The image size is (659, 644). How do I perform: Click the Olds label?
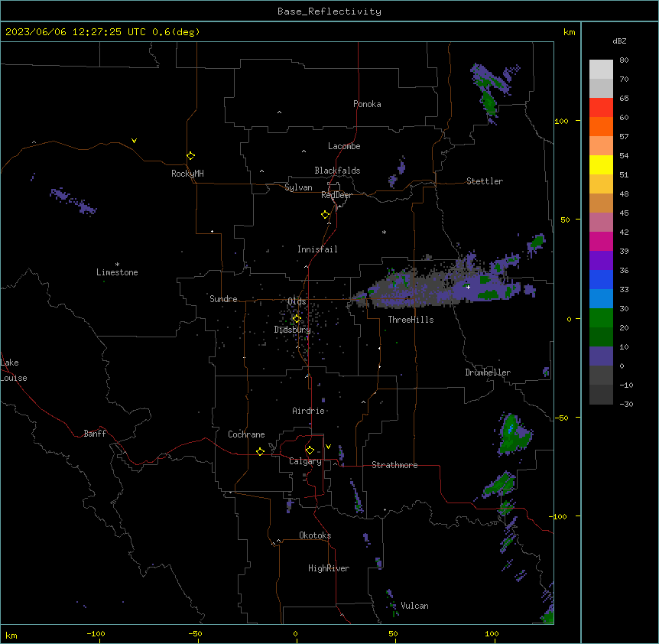[x=297, y=301]
